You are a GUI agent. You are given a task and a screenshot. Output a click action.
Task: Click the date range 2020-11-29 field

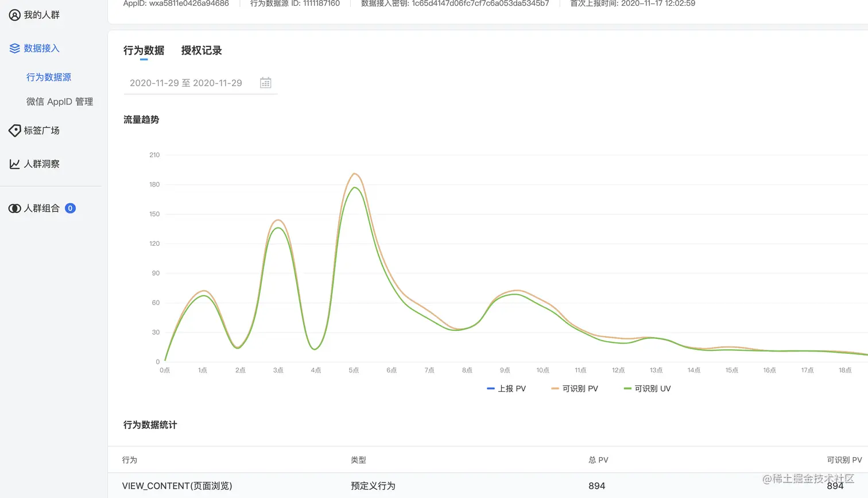coord(200,83)
